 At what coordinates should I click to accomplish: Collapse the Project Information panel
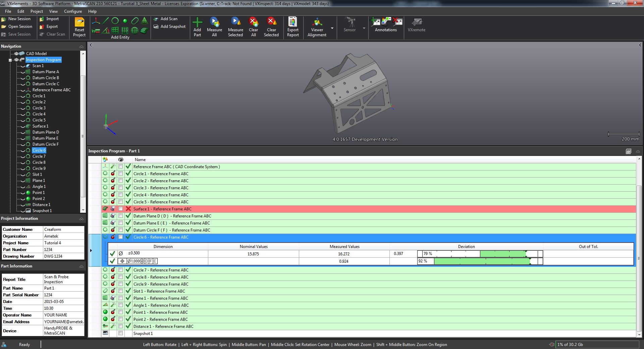(x=81, y=219)
